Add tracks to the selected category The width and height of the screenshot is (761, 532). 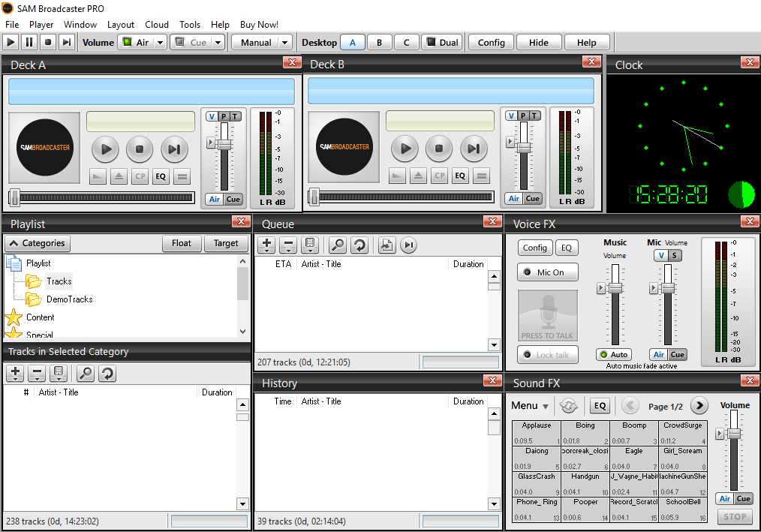[15, 373]
